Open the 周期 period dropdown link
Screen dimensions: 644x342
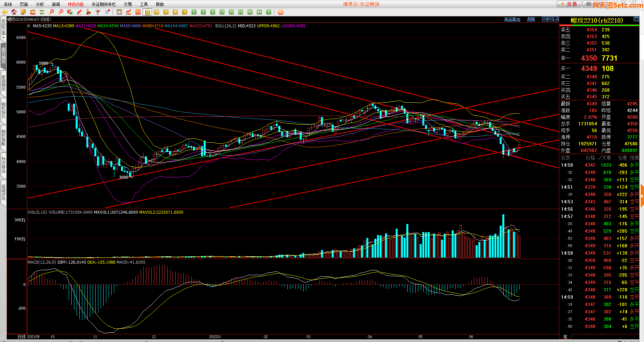[531, 19]
